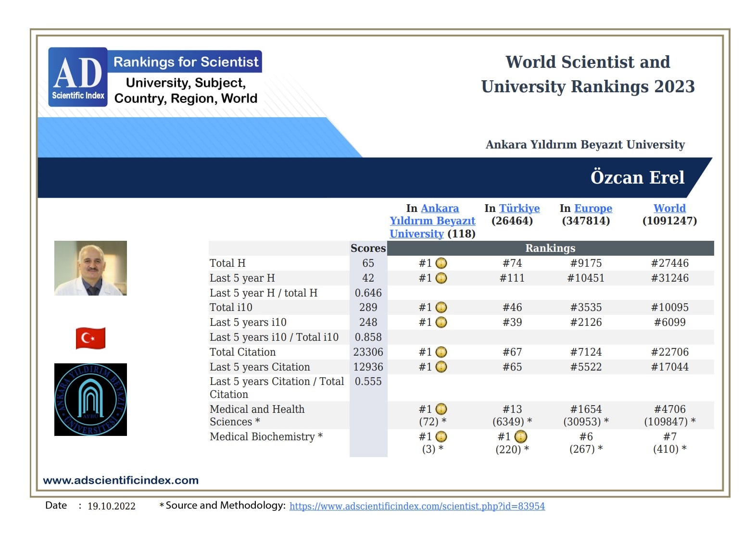
Task: Click the Türkiye rank #74
Action: click(x=512, y=263)
